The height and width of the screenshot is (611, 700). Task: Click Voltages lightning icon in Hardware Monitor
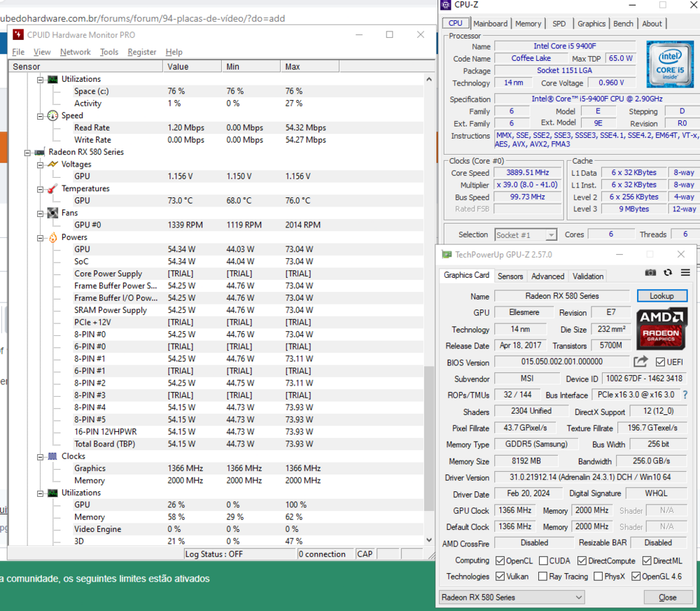point(52,164)
